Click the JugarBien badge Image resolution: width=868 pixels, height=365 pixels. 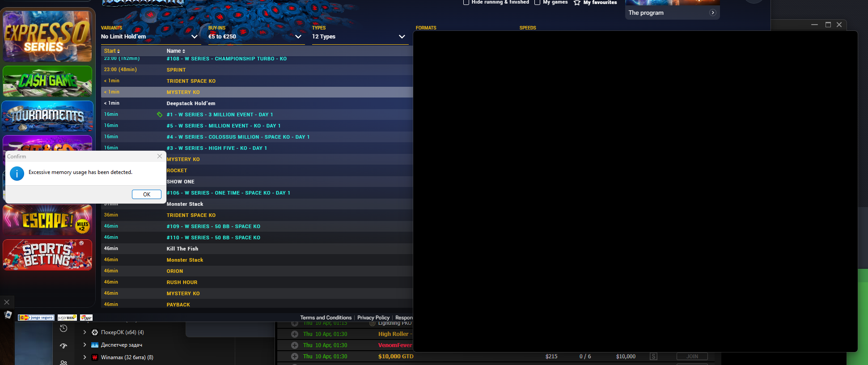[67, 318]
